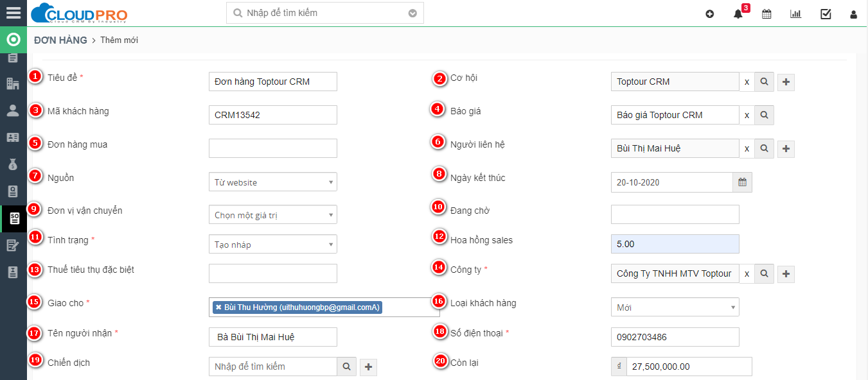
Task: Click the Ngày kết thúc date field
Action: click(x=672, y=182)
